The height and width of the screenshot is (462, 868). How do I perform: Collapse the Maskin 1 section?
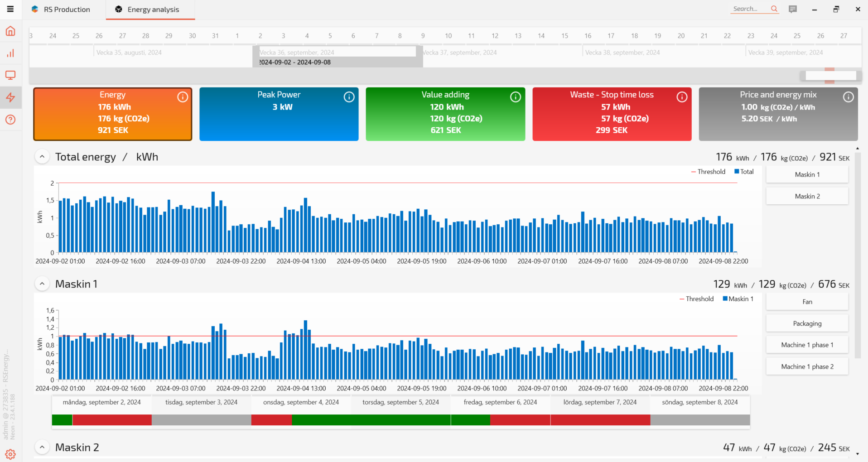[x=42, y=284]
